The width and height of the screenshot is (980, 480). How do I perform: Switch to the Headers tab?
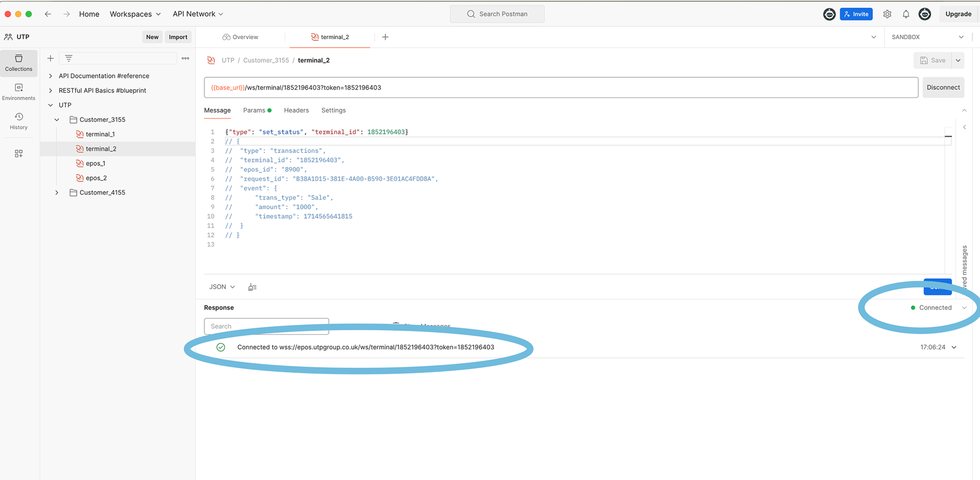tap(296, 110)
